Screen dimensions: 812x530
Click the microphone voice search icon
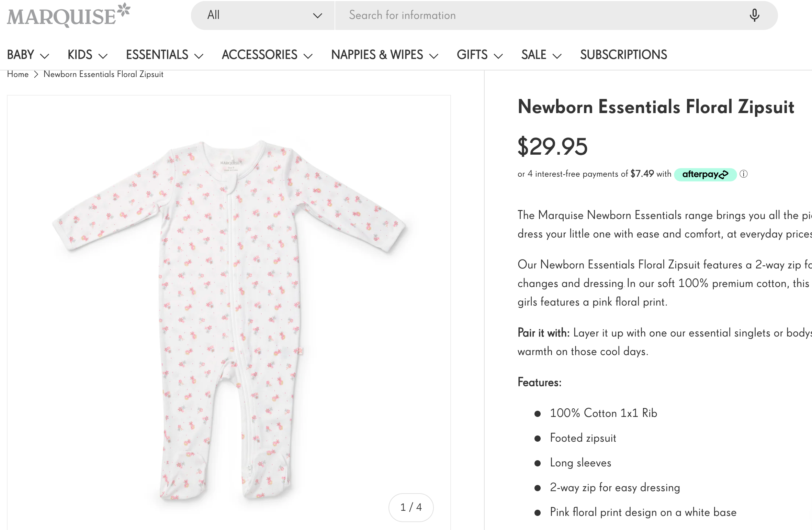click(x=754, y=15)
